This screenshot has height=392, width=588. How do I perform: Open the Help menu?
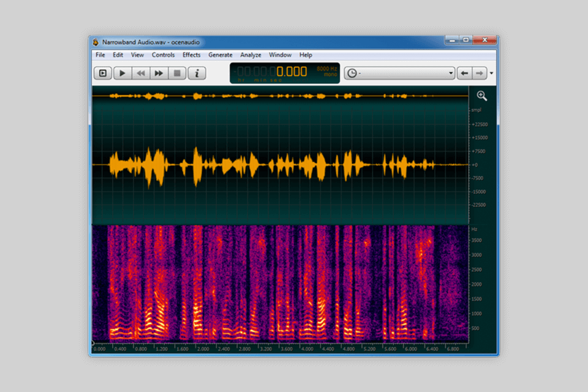point(306,55)
